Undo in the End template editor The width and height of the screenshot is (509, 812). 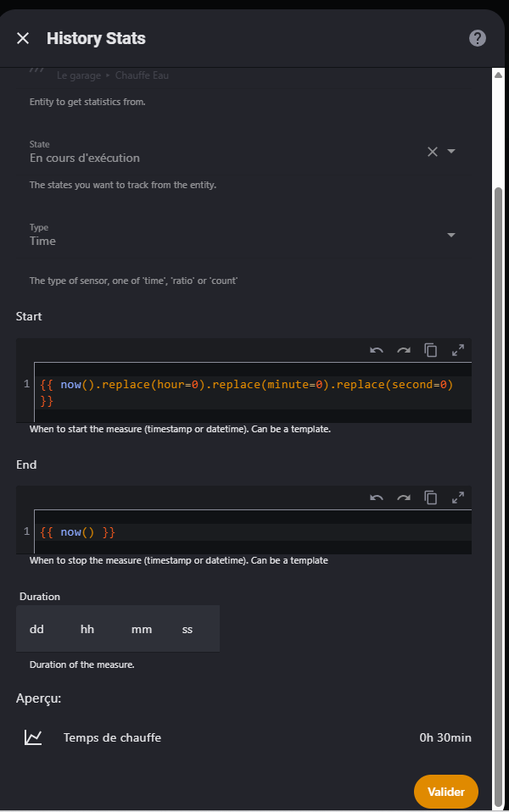click(x=377, y=498)
